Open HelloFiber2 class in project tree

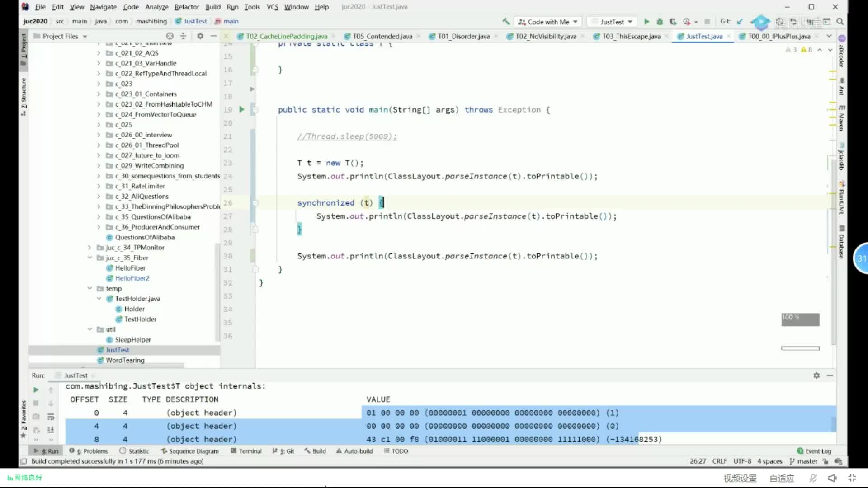click(x=132, y=278)
